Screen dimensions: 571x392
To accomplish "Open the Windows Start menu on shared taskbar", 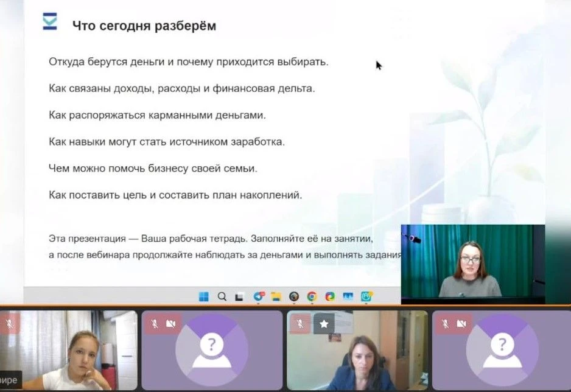I will coord(204,296).
